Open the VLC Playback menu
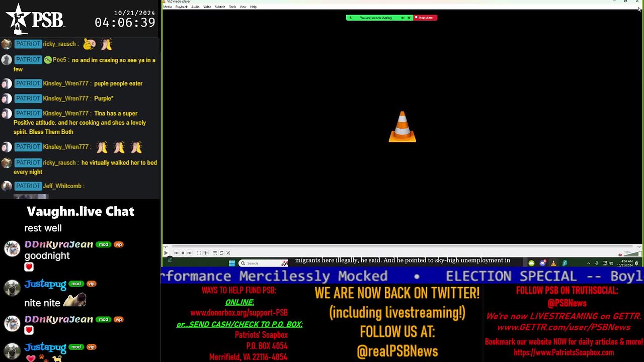The height and width of the screenshot is (362, 644). (x=181, y=7)
